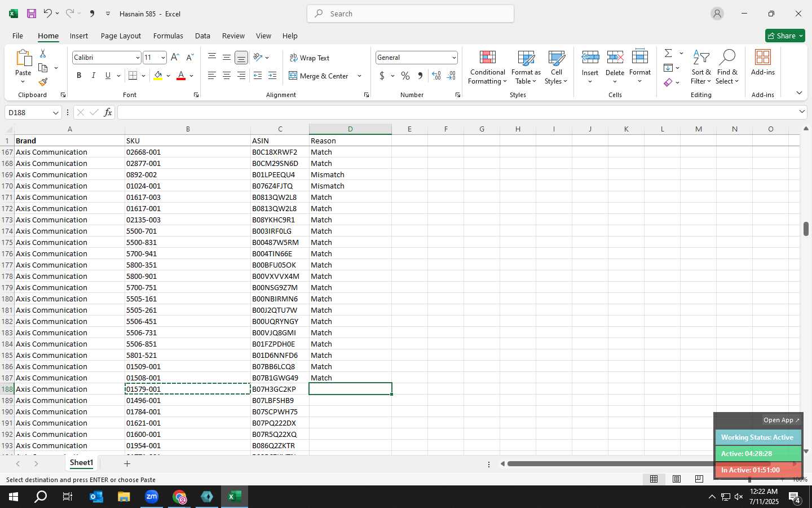Switch to Page Layout view icon

coord(677,479)
